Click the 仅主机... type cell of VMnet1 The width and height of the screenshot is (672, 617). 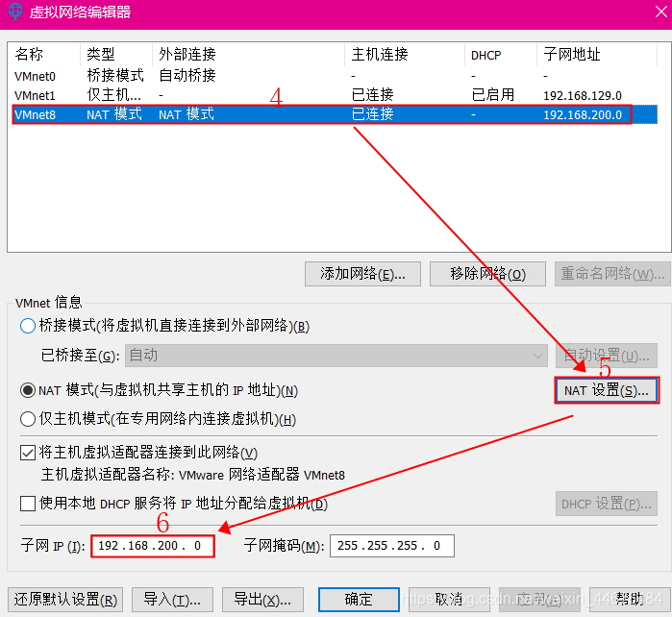click(113, 95)
